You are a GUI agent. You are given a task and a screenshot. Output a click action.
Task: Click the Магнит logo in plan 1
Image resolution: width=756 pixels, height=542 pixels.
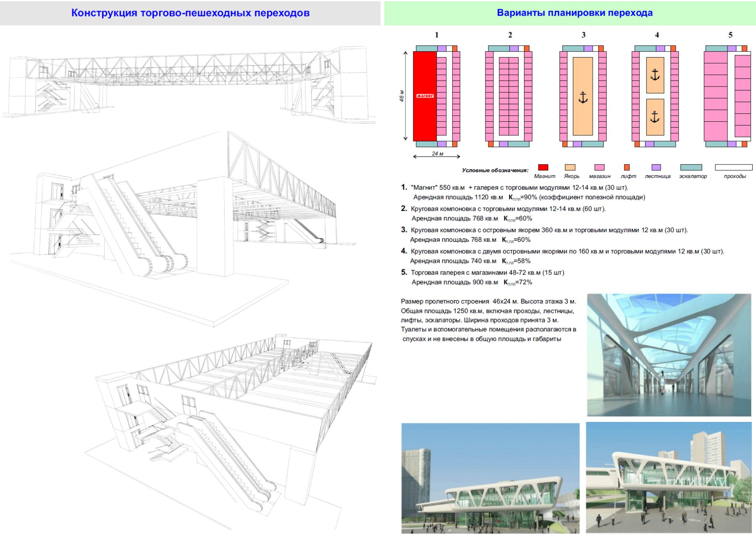(425, 96)
